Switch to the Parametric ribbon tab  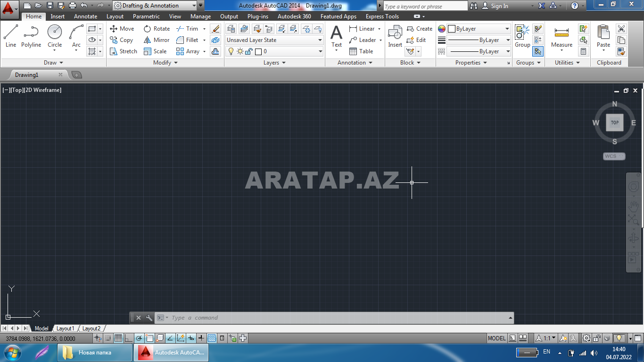click(146, 16)
